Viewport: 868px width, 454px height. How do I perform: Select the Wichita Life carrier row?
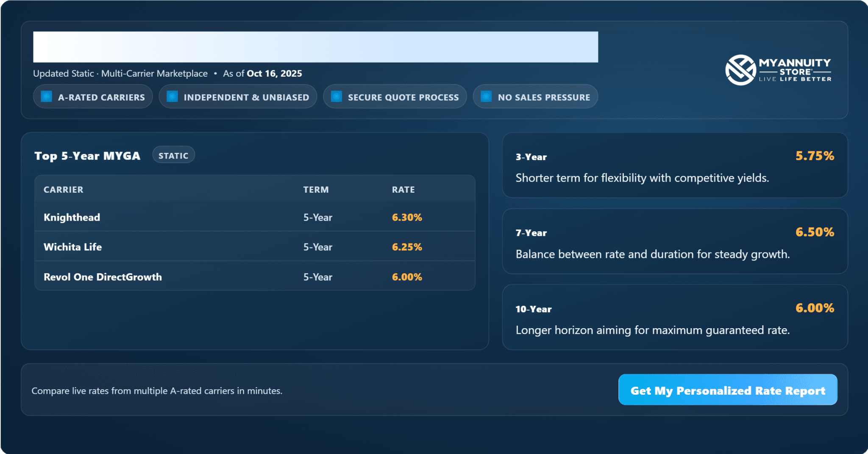254,247
